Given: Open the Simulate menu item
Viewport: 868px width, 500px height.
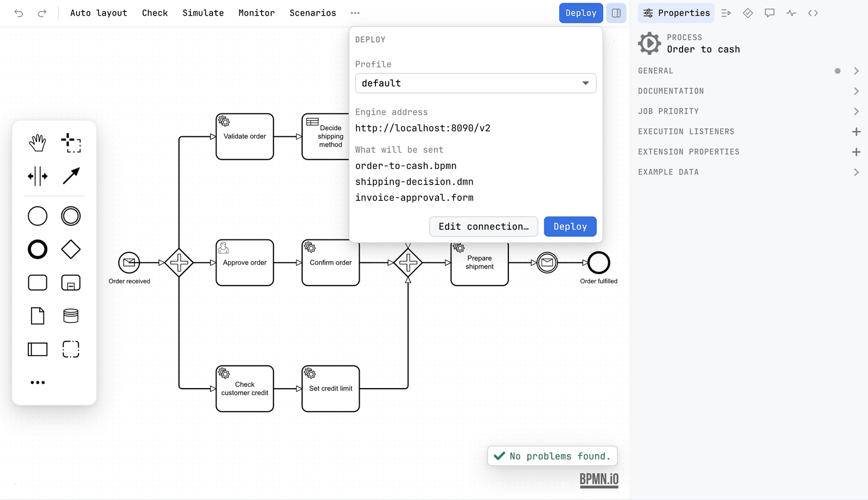Looking at the screenshot, I should pos(203,13).
